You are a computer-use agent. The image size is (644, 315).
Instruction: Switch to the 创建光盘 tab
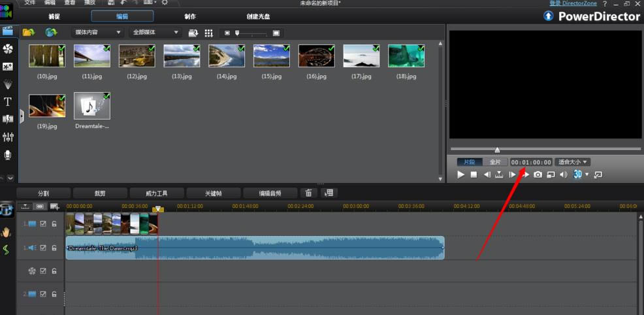click(x=258, y=17)
